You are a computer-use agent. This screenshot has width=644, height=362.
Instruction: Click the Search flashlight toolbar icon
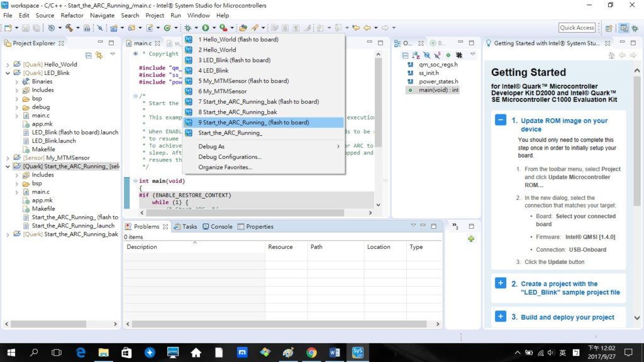255,28
